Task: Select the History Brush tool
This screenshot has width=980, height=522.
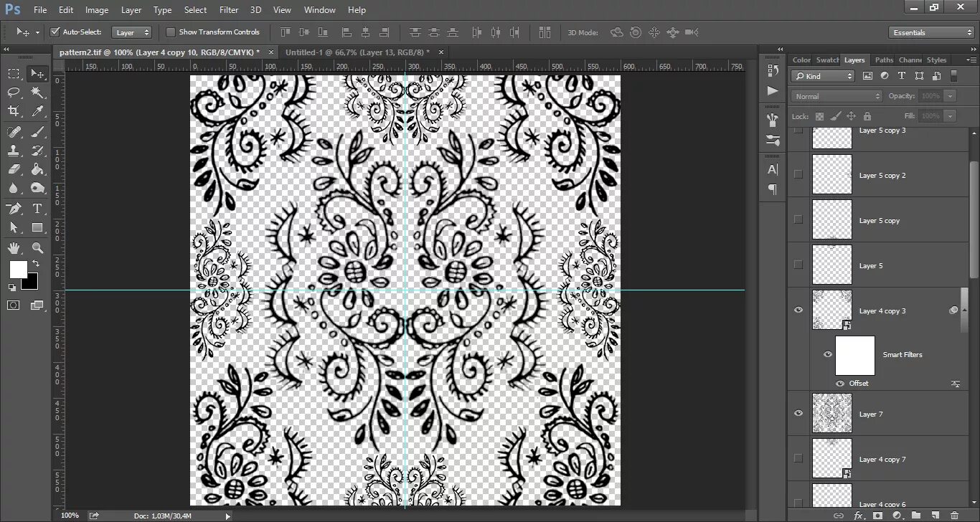Action: pyautogui.click(x=37, y=151)
